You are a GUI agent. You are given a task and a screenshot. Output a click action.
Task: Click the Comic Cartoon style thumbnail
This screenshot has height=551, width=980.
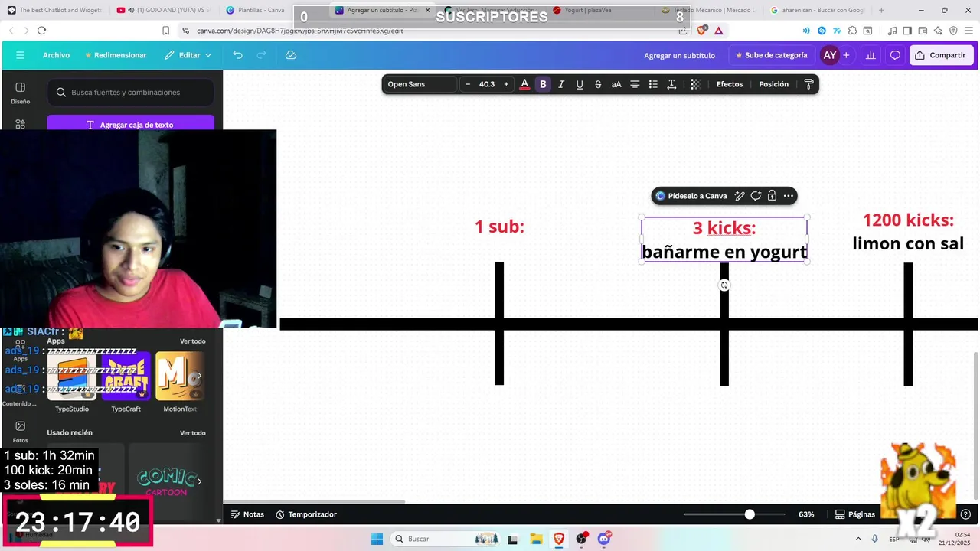pyautogui.click(x=166, y=481)
